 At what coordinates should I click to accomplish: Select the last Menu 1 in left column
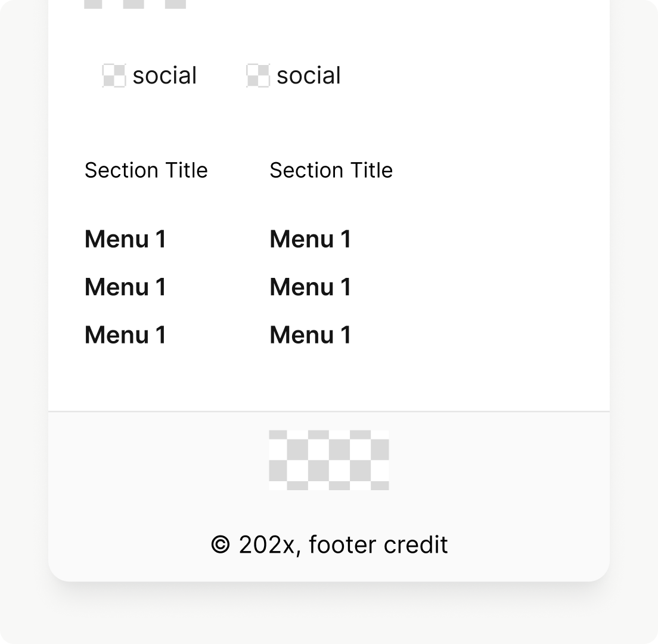[x=125, y=335]
